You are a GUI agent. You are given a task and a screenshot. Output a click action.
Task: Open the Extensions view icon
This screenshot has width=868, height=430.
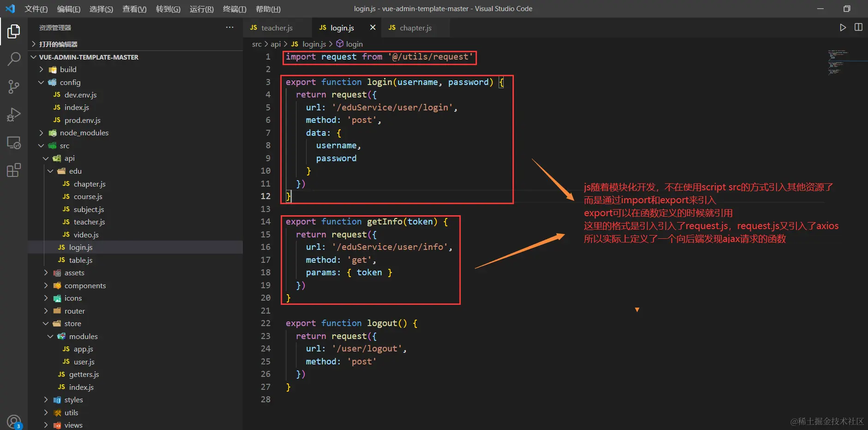coord(14,170)
